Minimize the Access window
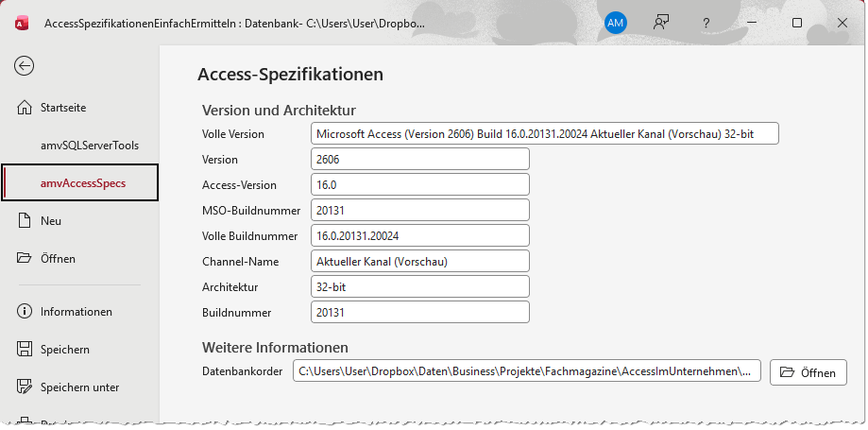Image resolution: width=868 pixels, height=430 pixels. pos(751,23)
